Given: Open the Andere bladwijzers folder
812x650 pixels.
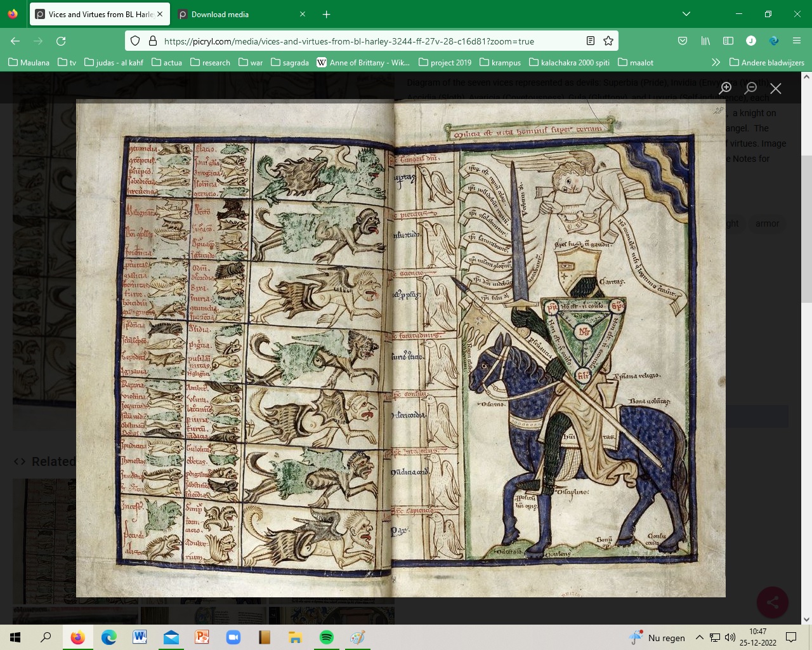Looking at the screenshot, I should [767, 62].
